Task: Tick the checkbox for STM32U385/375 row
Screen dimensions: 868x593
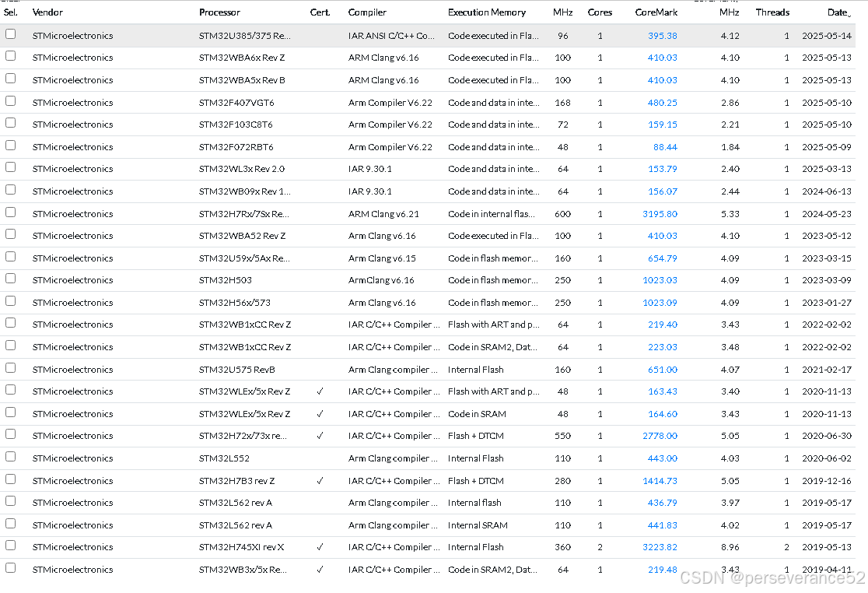Action: pos(11,34)
